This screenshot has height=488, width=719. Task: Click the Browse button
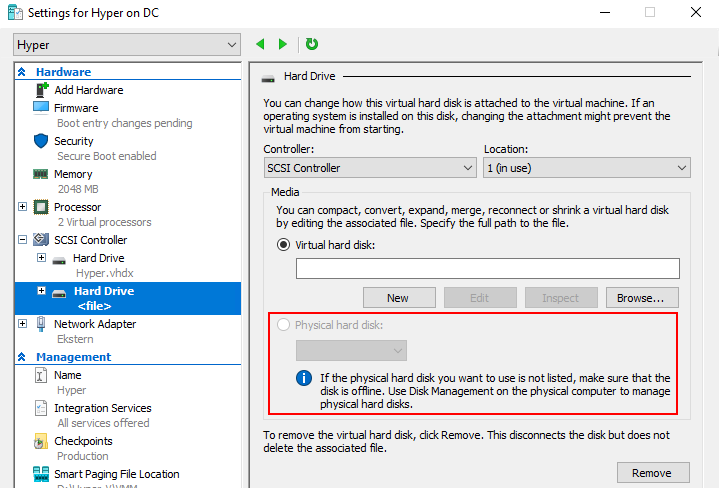[x=640, y=297]
